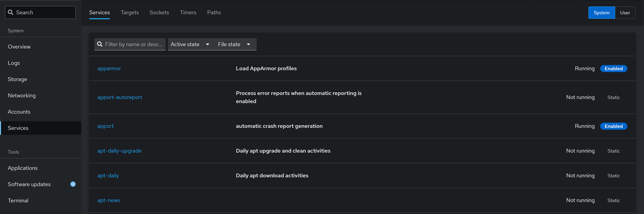Viewport: 644px width, 214px height.
Task: Open Storage in the sidebar
Action: pos(40,79)
